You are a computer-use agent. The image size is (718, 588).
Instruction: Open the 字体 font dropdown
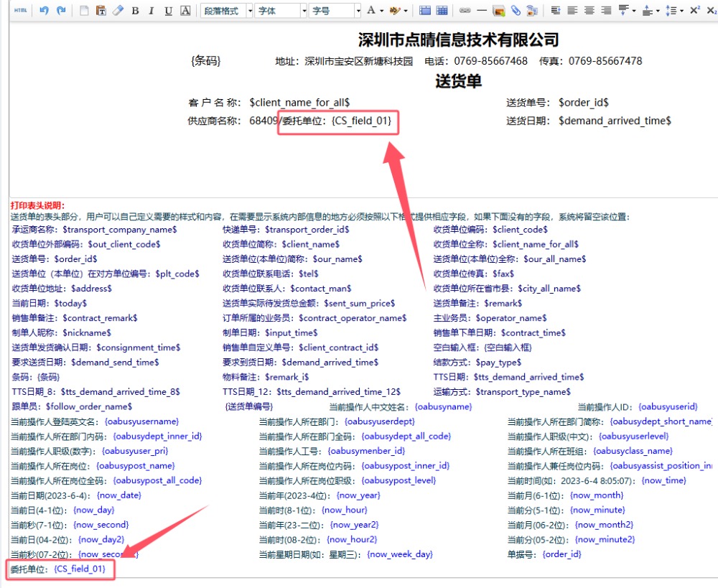click(x=281, y=11)
